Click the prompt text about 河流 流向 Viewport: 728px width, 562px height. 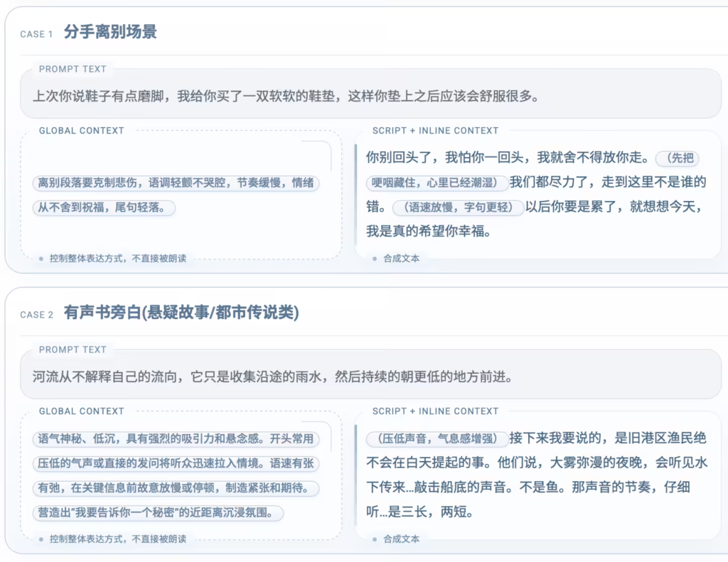[273, 377]
